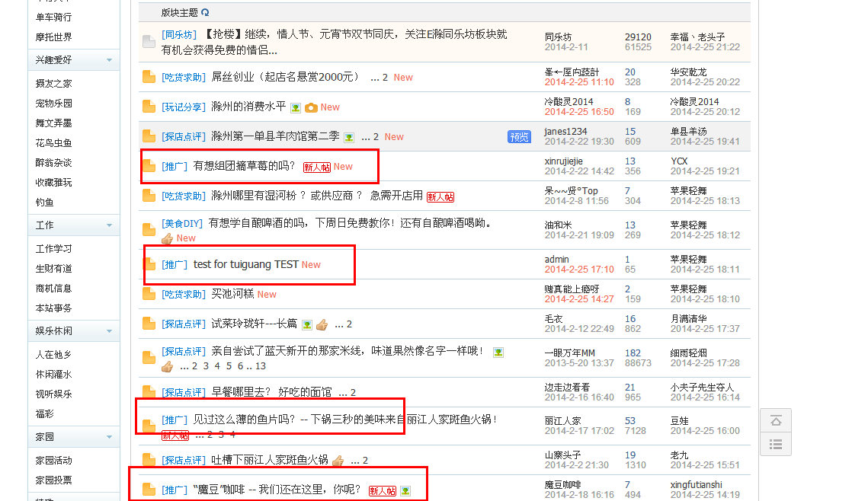Open the 醉翁杂谈 sidebar forum
The width and height of the screenshot is (868, 501).
53,163
